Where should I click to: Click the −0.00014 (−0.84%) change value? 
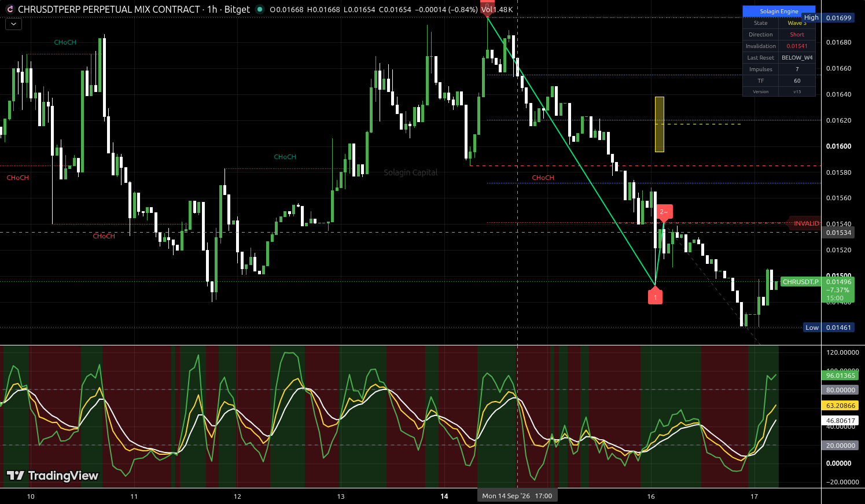click(446, 9)
